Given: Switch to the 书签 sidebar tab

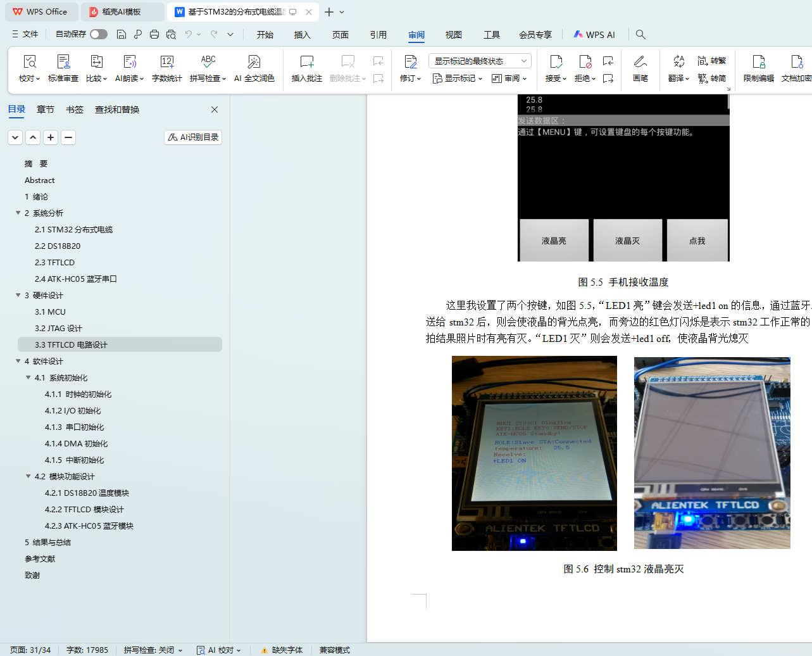Looking at the screenshot, I should (75, 110).
